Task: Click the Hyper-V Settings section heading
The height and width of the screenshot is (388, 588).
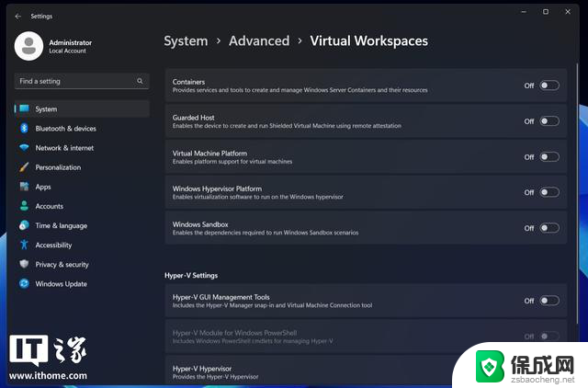Action: 191,276
